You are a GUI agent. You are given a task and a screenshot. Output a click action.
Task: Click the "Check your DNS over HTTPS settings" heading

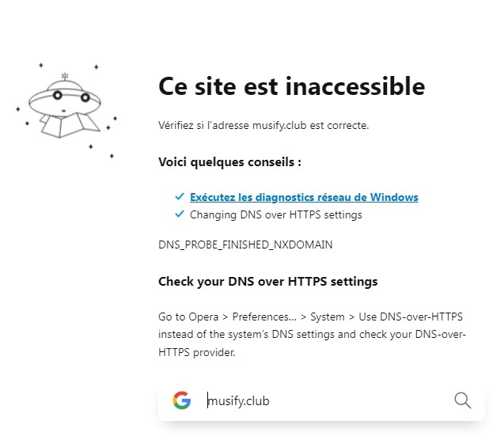tap(267, 281)
